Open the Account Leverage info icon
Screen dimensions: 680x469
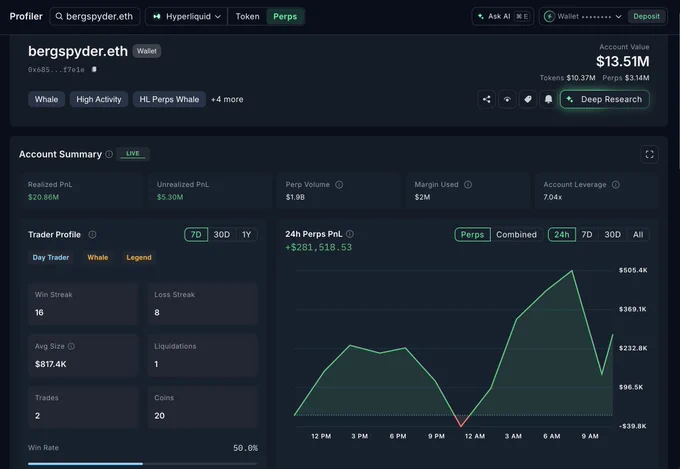615,185
